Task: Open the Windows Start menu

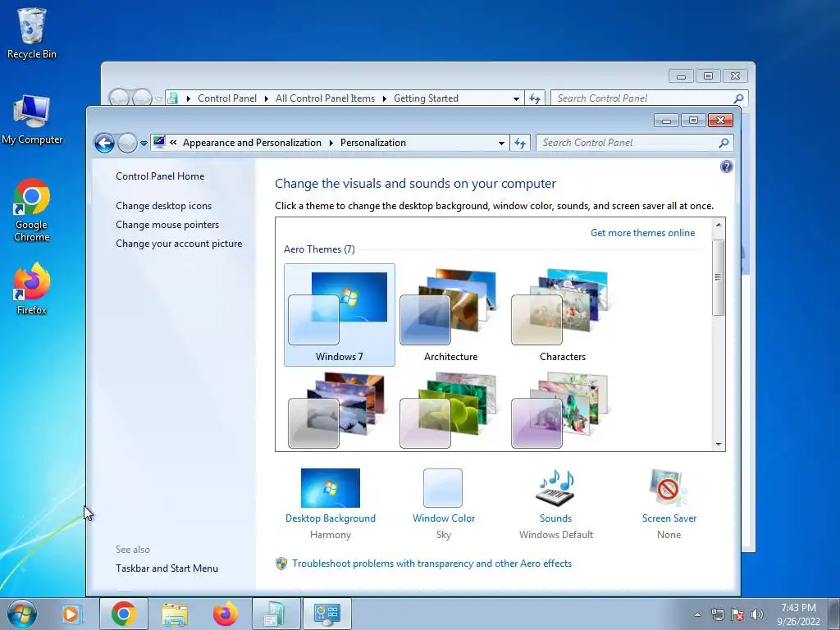Action: pos(22,614)
